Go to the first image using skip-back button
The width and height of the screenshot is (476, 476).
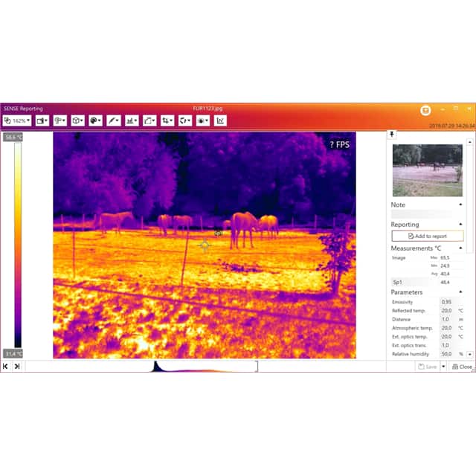pos(6,367)
